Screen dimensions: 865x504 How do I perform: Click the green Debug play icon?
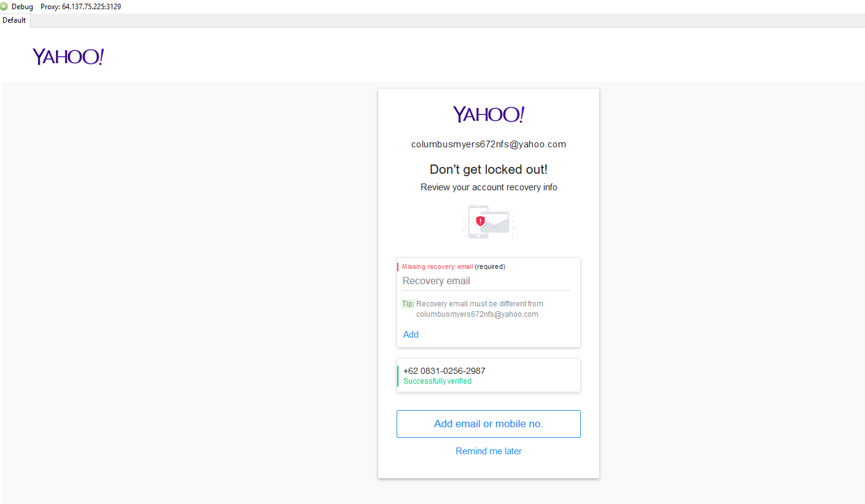[x=4, y=7]
